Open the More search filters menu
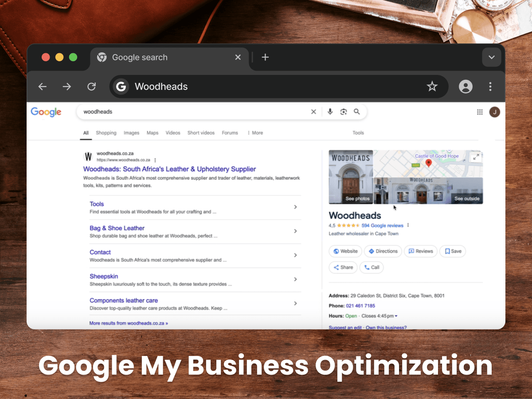Image resolution: width=532 pixels, height=399 pixels. click(x=255, y=133)
